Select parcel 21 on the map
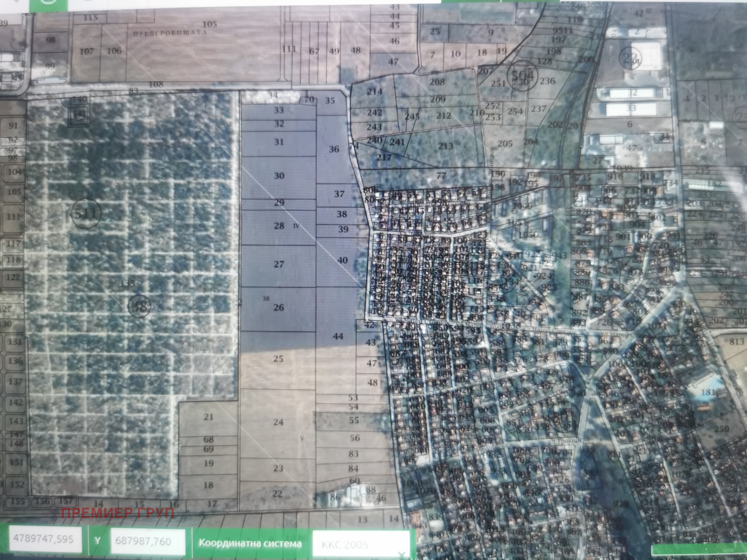 [x=209, y=417]
